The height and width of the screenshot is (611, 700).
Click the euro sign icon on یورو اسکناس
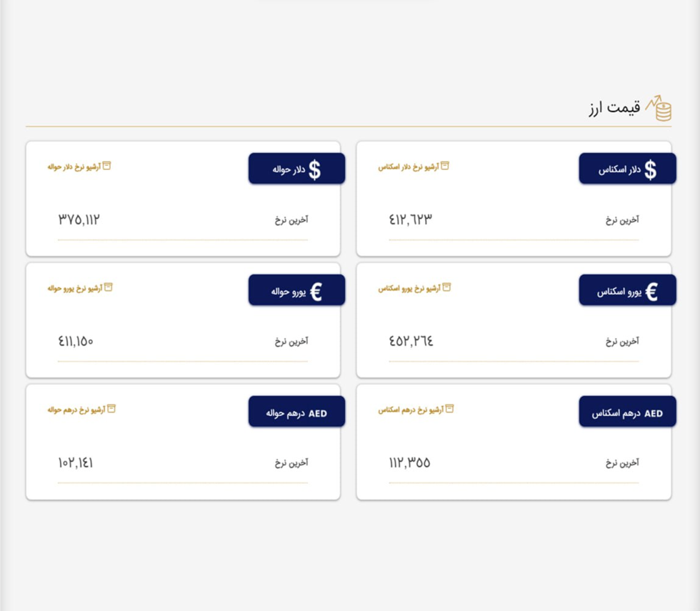point(651,292)
